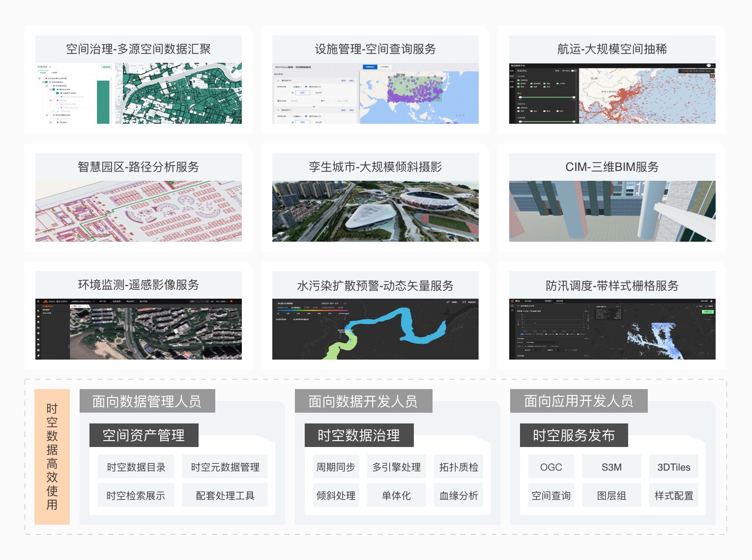The width and height of the screenshot is (752, 560).
Task: Click the 时空数据高效使用 vertical orange label
Action: tap(52, 457)
